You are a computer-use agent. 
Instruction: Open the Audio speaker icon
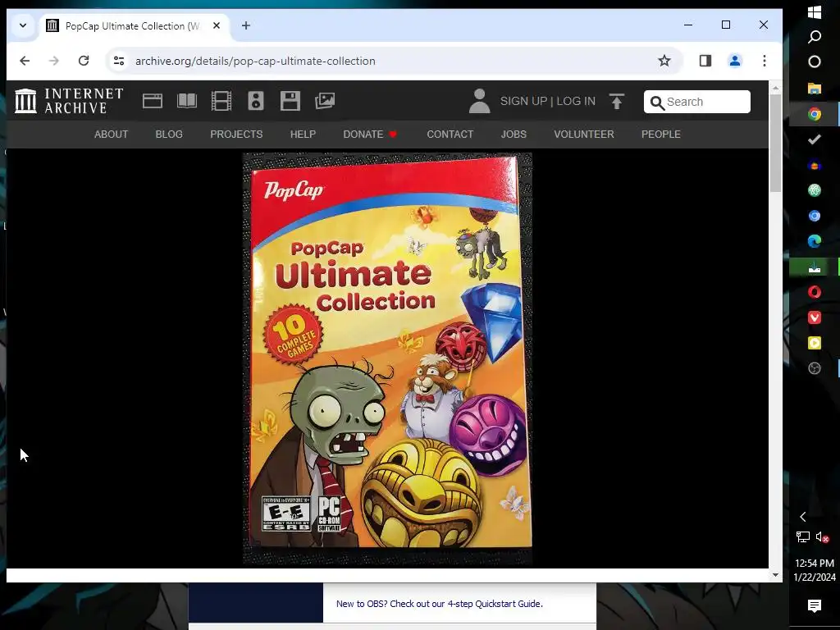(x=256, y=101)
